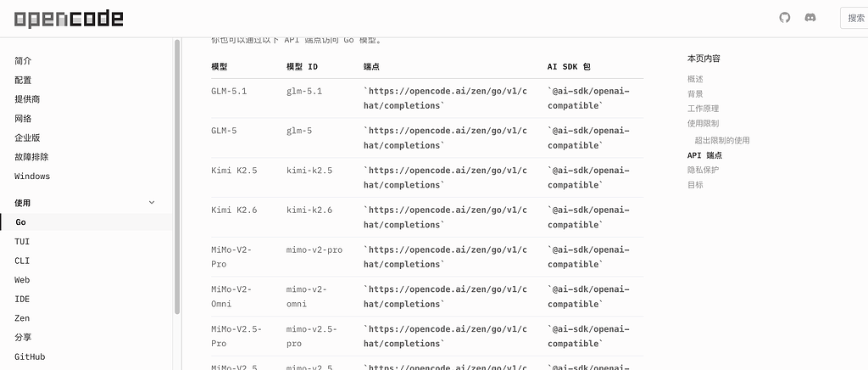Image resolution: width=868 pixels, height=370 pixels.
Task: Click the mimo-v2-omni model ID cell
Action: coord(307,296)
